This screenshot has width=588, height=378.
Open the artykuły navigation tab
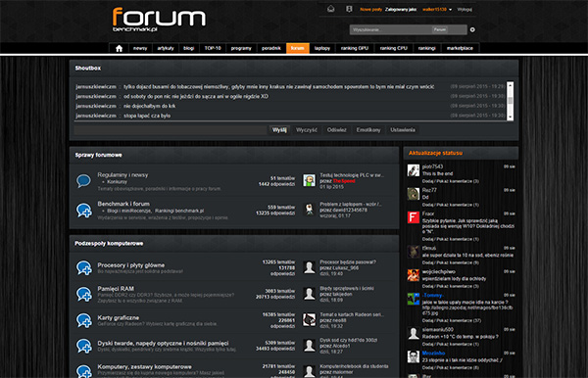pyautogui.click(x=166, y=48)
